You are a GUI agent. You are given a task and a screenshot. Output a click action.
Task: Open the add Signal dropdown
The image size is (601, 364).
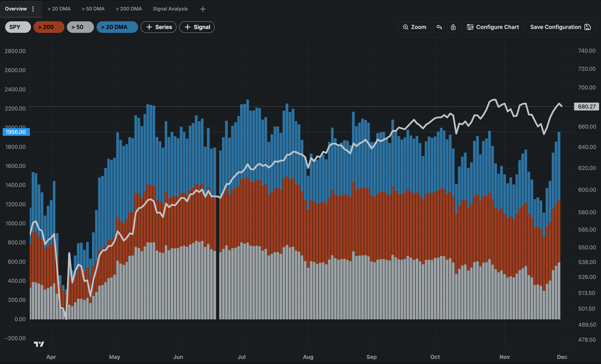pos(197,27)
